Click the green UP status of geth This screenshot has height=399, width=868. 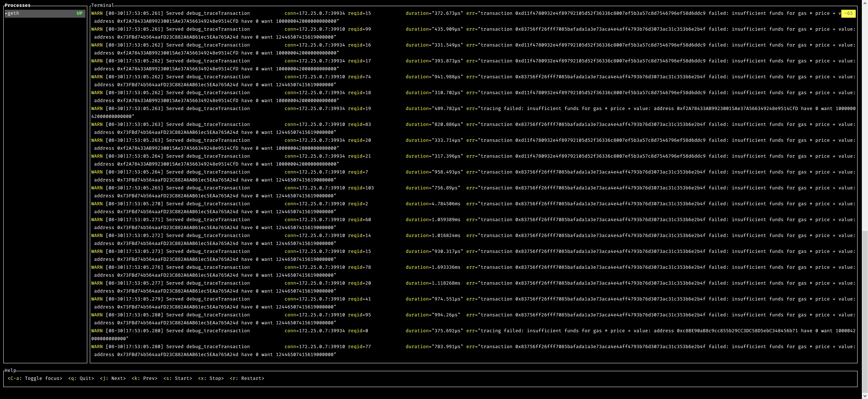coord(80,13)
